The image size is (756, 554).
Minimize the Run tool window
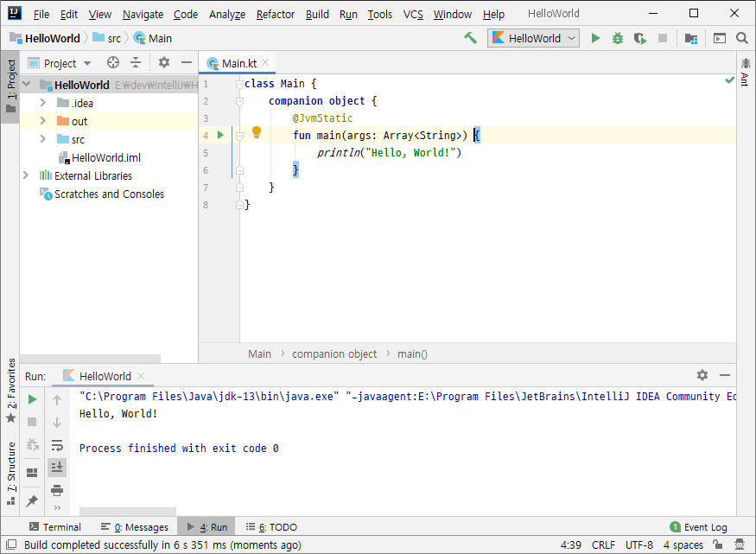coord(725,375)
